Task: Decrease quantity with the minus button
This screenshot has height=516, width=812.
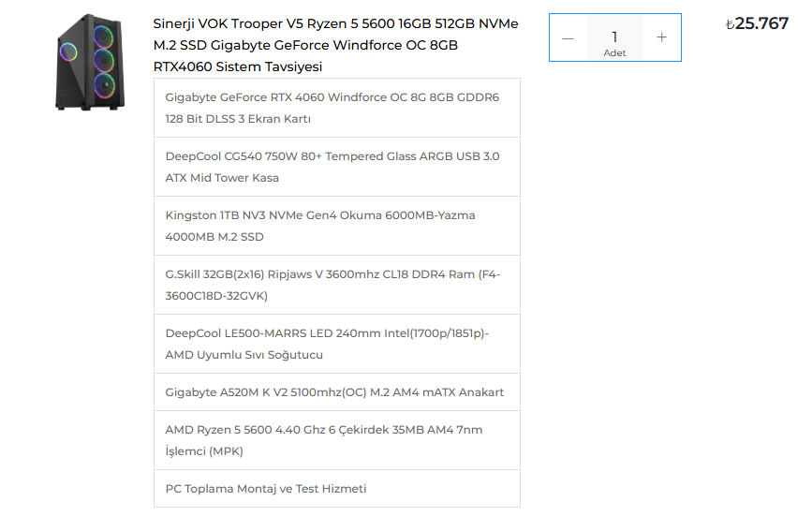Action: coord(568,37)
